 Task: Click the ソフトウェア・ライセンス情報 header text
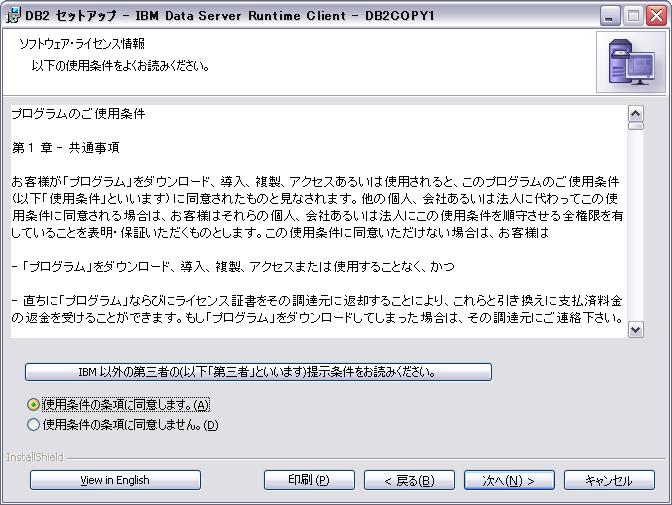[x=82, y=43]
